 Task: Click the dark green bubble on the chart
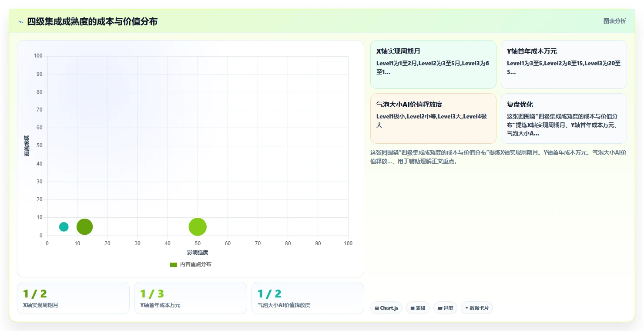[84, 226]
